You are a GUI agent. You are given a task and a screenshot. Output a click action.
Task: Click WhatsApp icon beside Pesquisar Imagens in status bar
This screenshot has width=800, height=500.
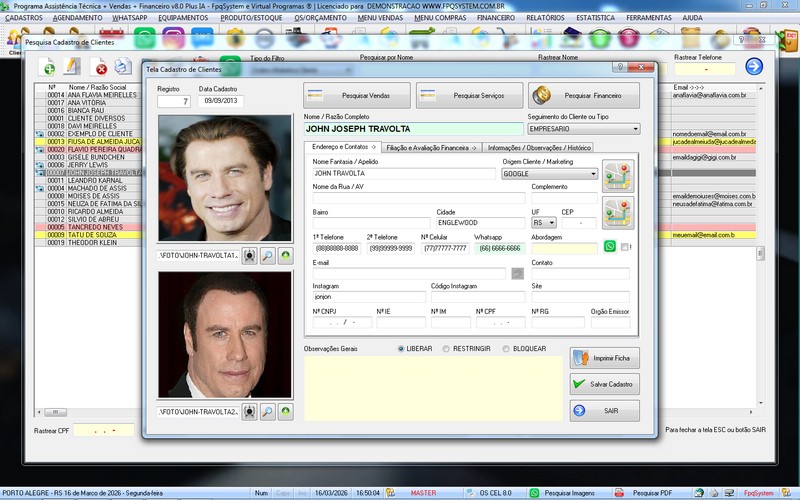point(534,493)
